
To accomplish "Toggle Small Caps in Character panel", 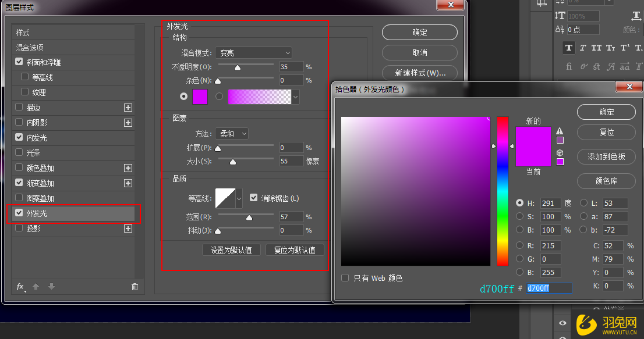I will pyautogui.click(x=611, y=48).
